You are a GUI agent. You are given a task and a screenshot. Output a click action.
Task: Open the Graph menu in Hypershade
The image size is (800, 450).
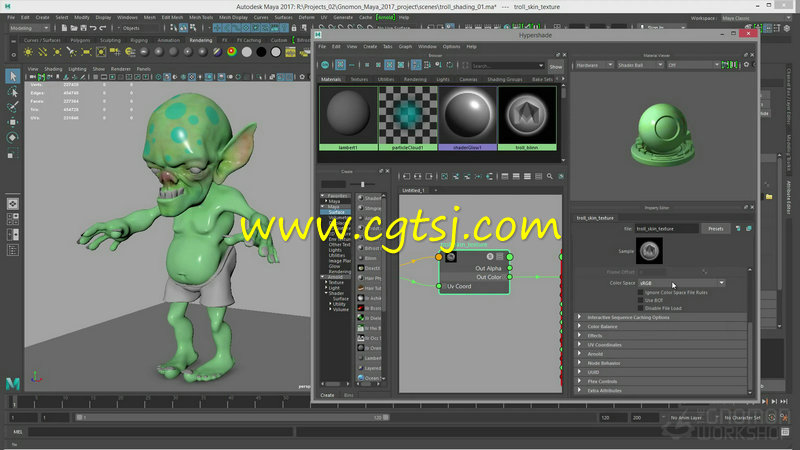pyautogui.click(x=405, y=46)
